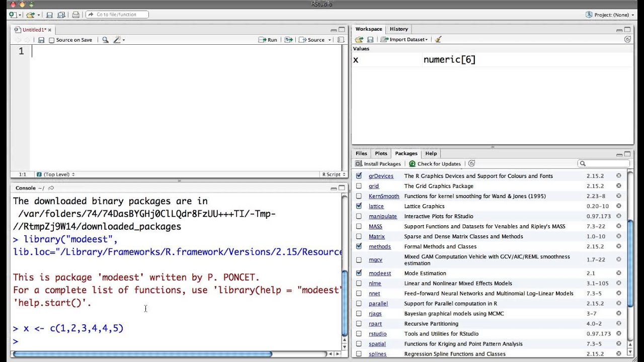Screen dimensions: 644x362
Task: Open the KernSmooth package link
Action: (384, 196)
